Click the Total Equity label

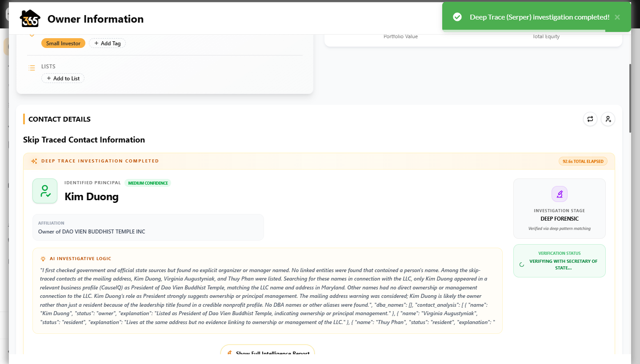[x=546, y=36]
